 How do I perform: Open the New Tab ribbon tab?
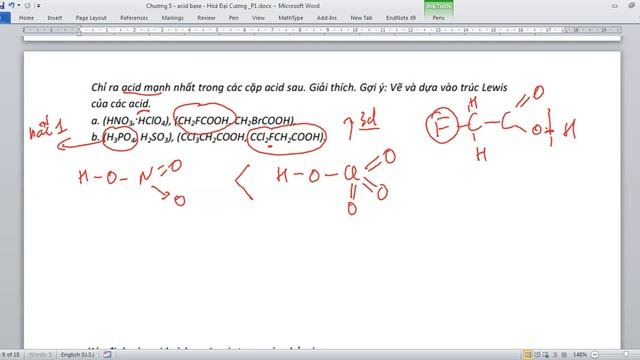[x=361, y=18]
